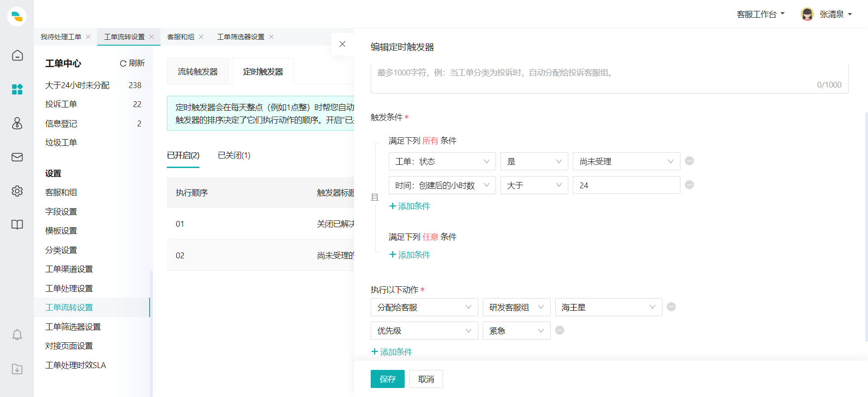Show the 已开启(2) triggers list
868x397 pixels.
183,155
